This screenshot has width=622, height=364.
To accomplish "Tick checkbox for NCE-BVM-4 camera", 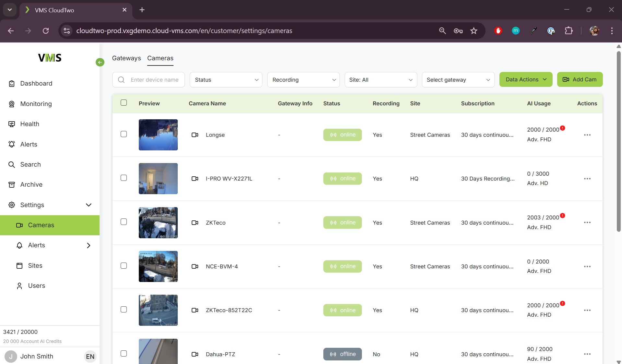I will point(124,266).
